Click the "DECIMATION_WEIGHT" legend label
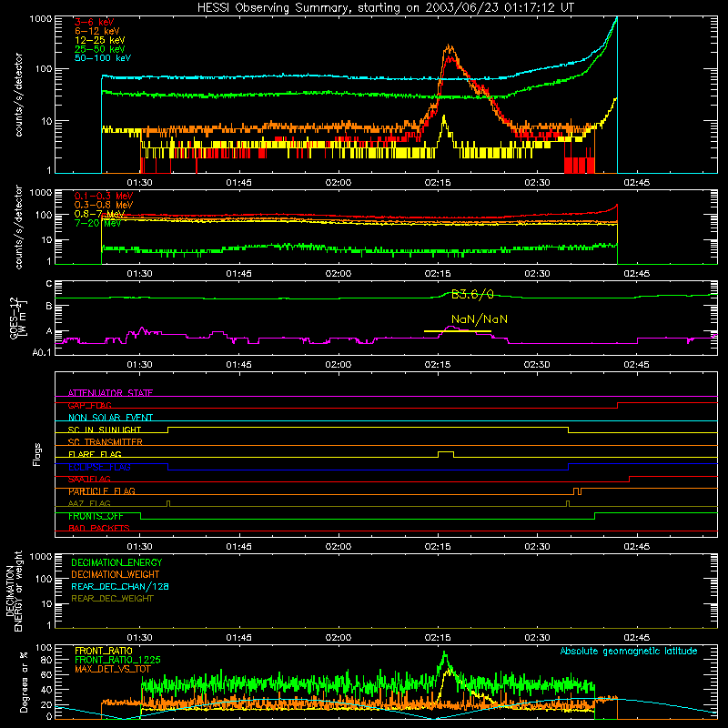The image size is (728, 728). pyautogui.click(x=116, y=574)
